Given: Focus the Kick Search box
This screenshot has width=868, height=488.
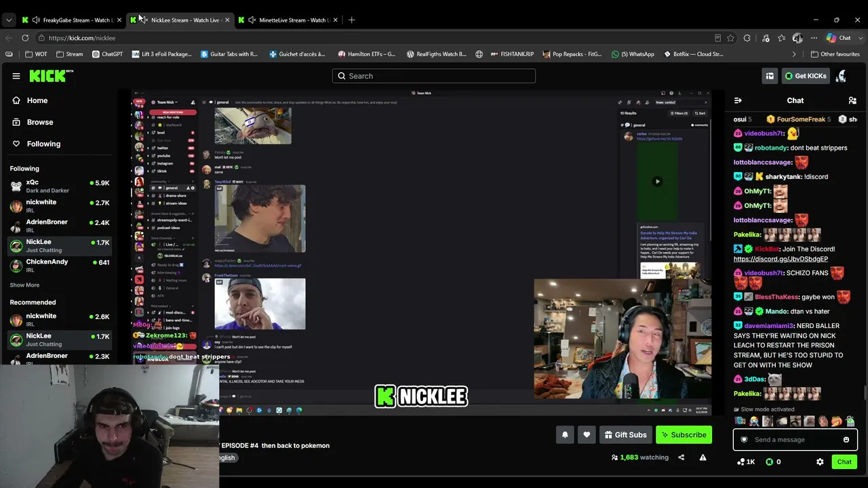Looking at the screenshot, I should [x=434, y=76].
